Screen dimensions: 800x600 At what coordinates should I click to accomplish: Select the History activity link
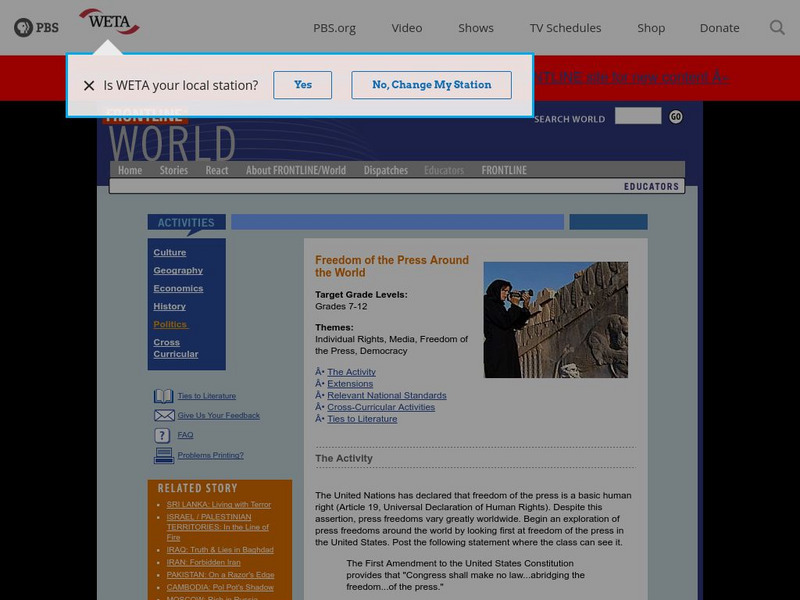point(169,306)
